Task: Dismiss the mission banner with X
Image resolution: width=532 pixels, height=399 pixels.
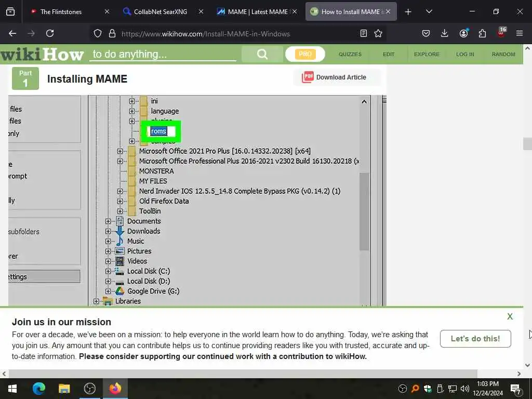Action: (510, 316)
